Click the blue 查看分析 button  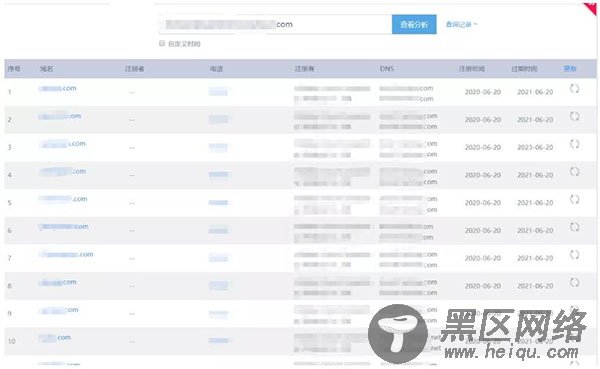pyautogui.click(x=414, y=24)
